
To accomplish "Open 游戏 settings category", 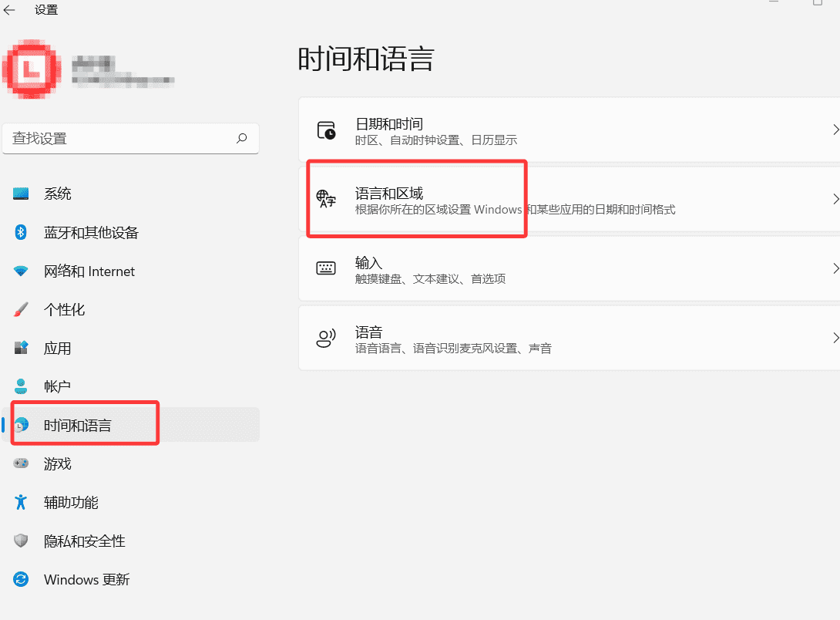I will (131, 463).
